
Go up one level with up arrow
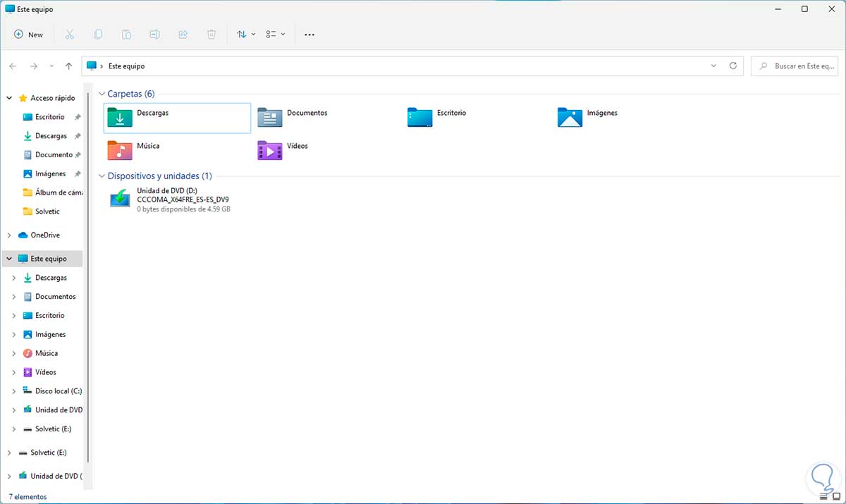pyautogui.click(x=68, y=66)
